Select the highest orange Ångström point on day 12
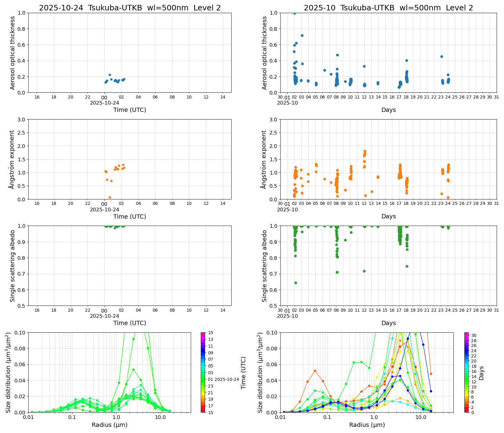Viewport: 504px width, 433px height. [x=365, y=151]
